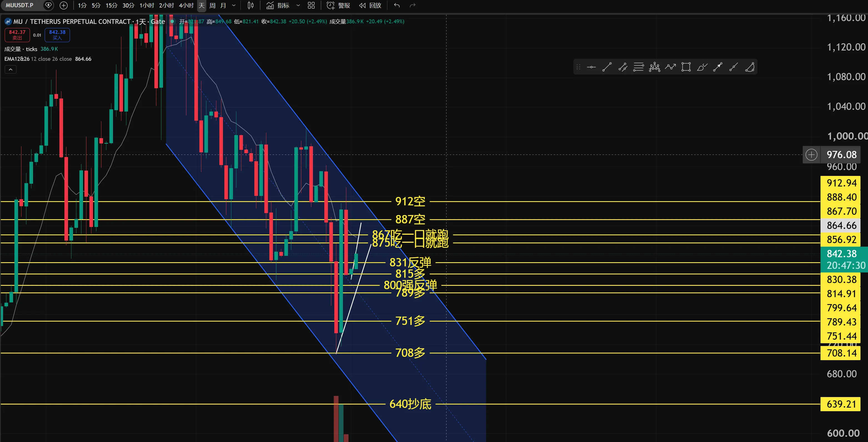The image size is (868, 442).
Task: Click the diamond icon beside MUUSDT.P
Action: 48,5
